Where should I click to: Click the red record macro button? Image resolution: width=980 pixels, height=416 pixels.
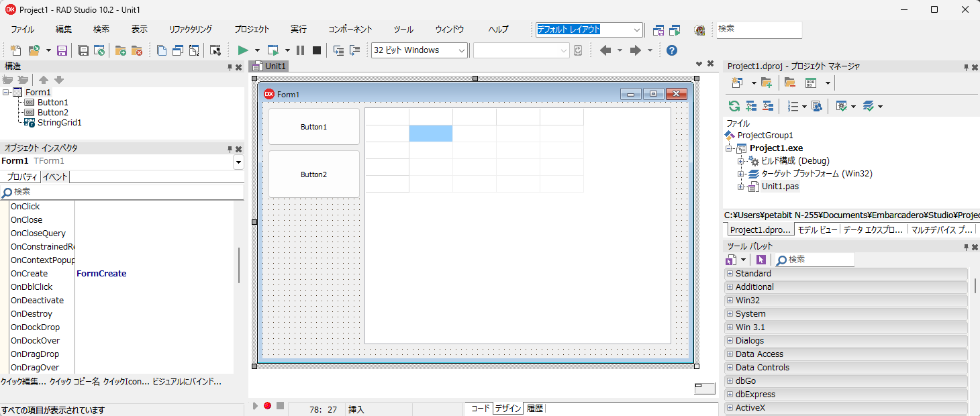click(x=267, y=406)
